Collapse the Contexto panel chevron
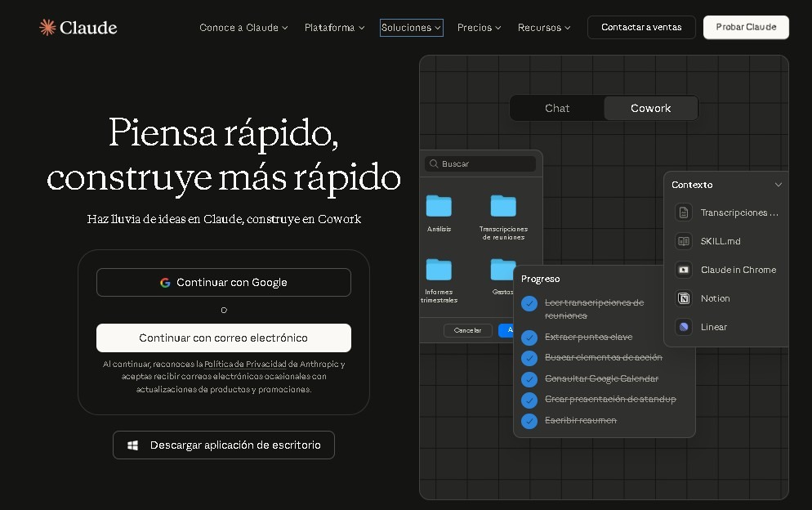Viewport: 812px width, 510px height. (777, 185)
